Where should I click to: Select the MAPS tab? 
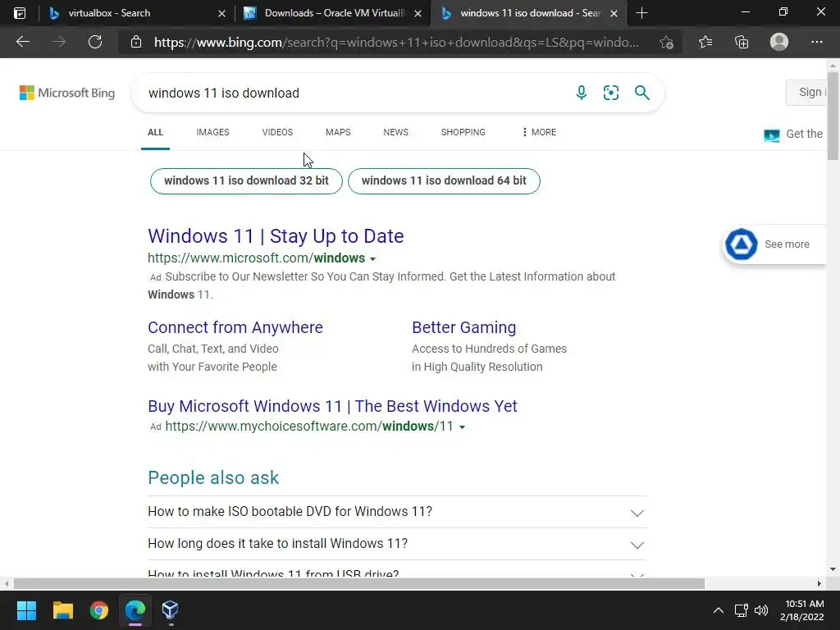[x=338, y=132]
